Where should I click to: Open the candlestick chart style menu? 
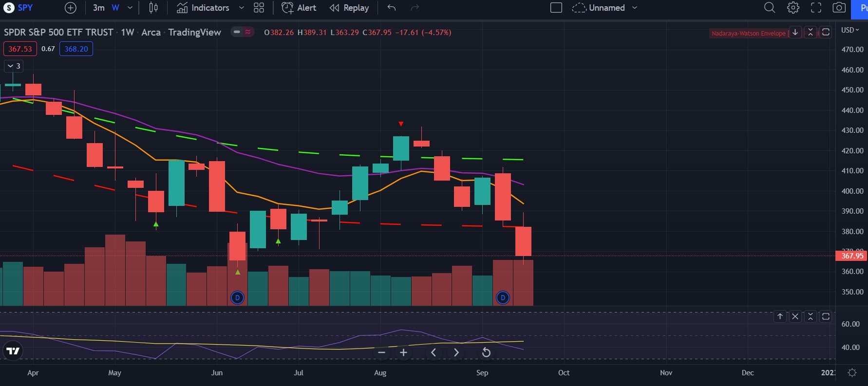pos(153,8)
